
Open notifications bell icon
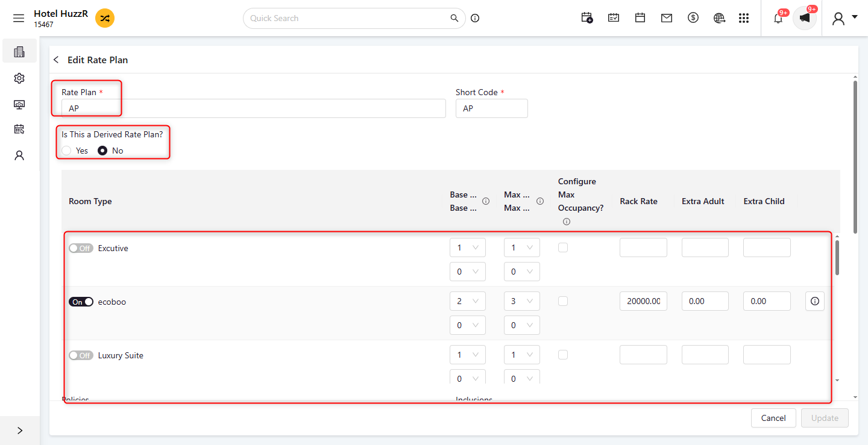tap(778, 18)
